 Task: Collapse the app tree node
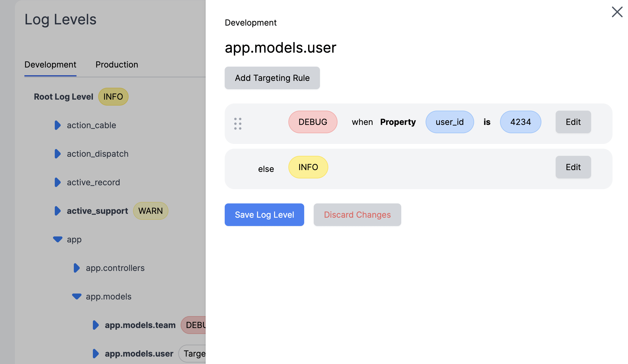tap(58, 239)
